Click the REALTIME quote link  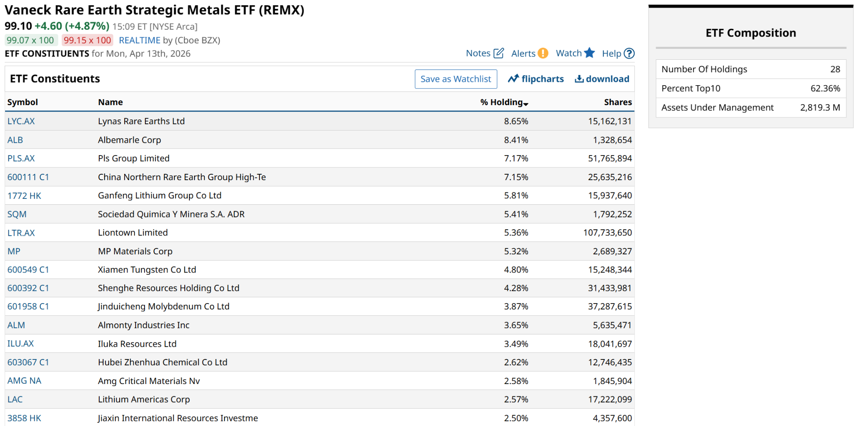point(139,40)
